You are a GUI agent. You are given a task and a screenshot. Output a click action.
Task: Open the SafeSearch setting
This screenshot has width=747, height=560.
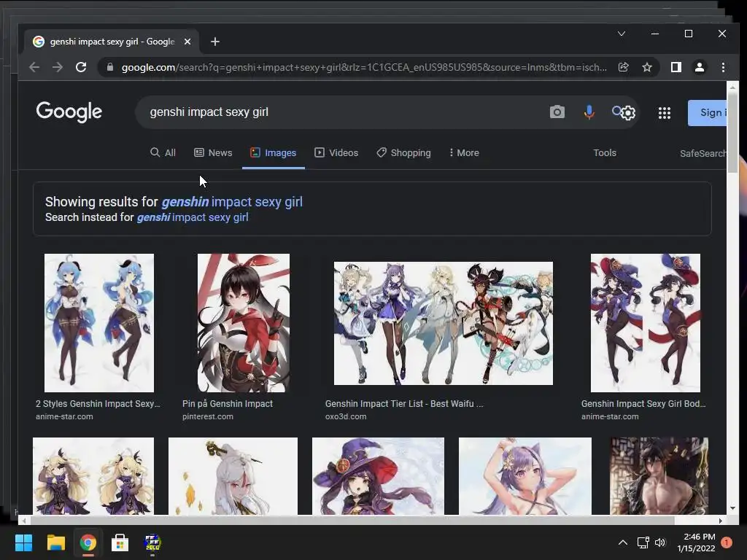(x=703, y=153)
